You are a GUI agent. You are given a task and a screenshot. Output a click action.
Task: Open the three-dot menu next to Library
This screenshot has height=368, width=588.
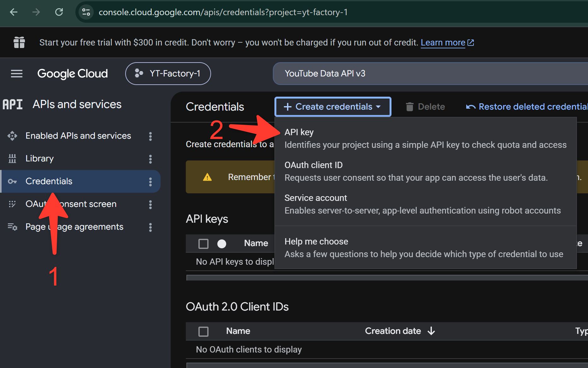(150, 159)
